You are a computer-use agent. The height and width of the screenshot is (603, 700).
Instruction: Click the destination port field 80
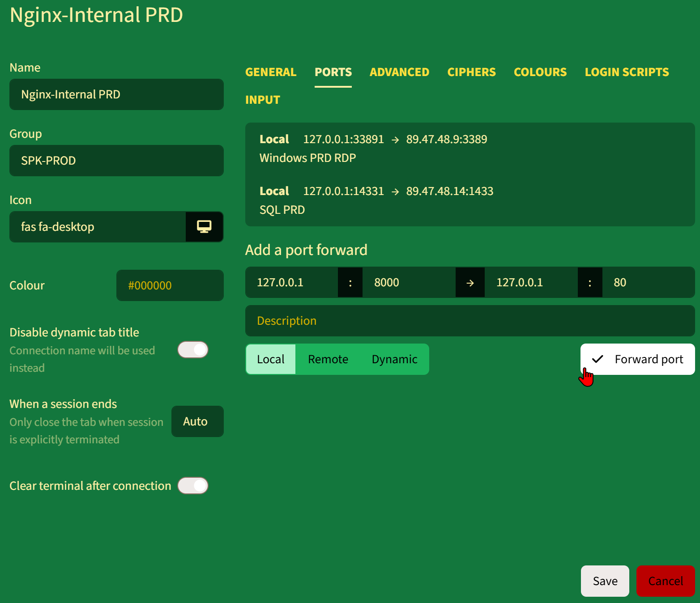[649, 282]
